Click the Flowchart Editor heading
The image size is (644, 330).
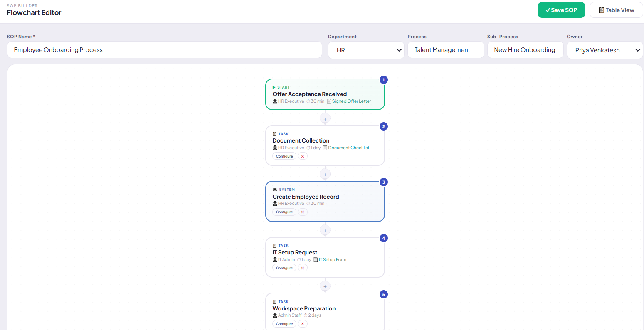pyautogui.click(x=34, y=13)
